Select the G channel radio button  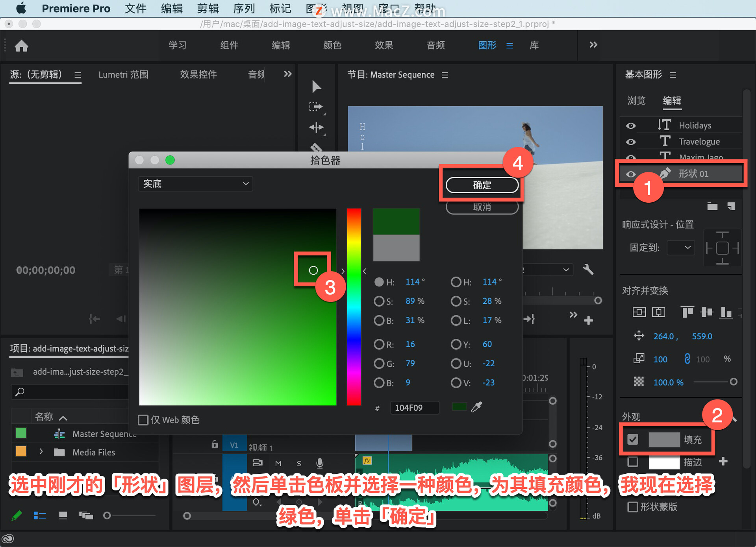[x=379, y=363]
